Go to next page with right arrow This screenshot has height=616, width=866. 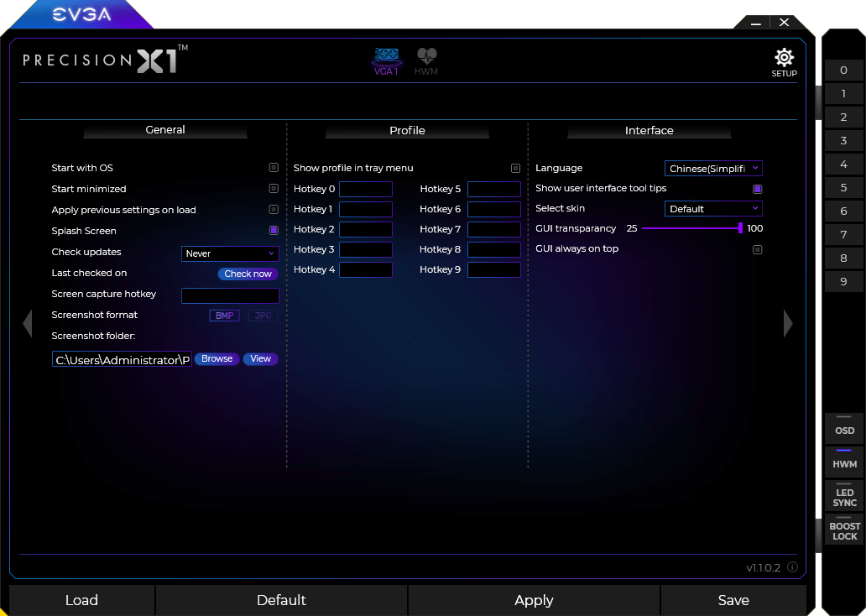click(788, 323)
